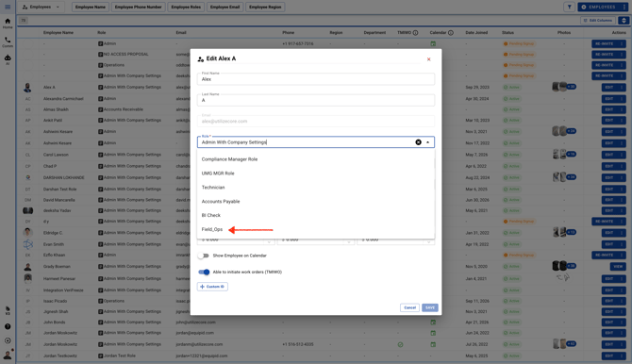Click Alex A's avatar in the table
This screenshot has width=632, height=364.
(27, 87)
